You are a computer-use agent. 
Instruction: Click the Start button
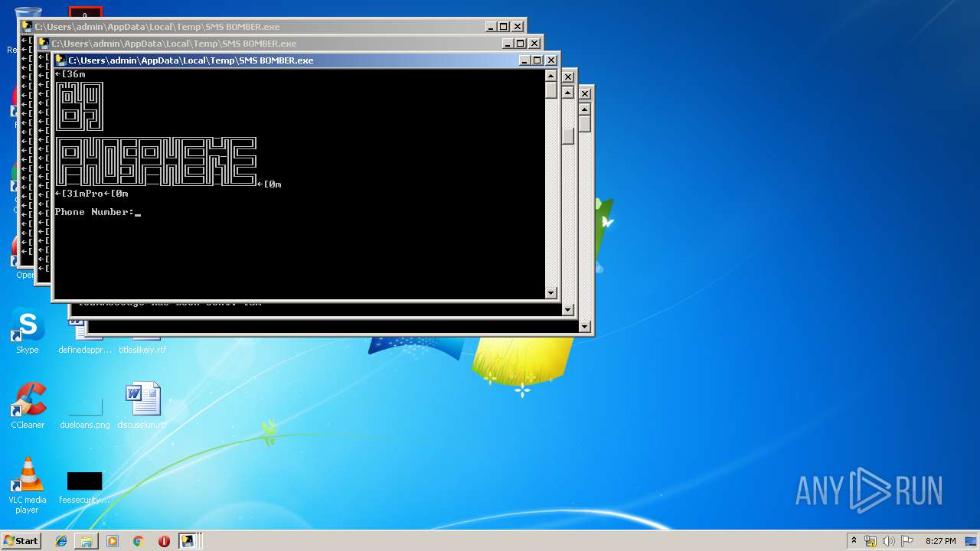[x=21, y=541]
